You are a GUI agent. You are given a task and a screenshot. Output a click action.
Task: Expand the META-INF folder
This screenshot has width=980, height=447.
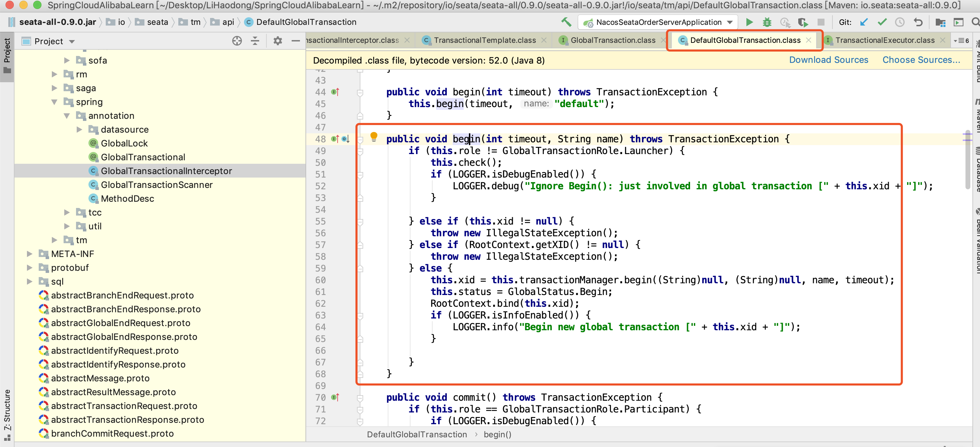(x=30, y=254)
